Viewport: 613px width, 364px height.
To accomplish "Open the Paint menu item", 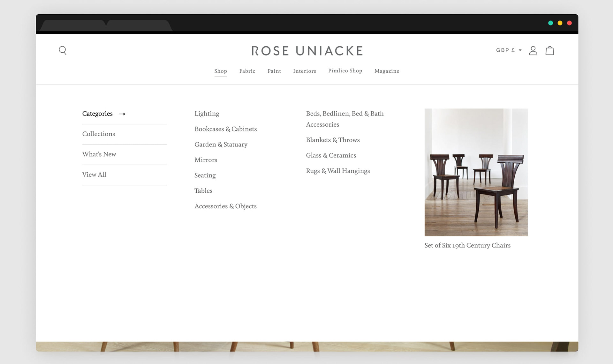I will 274,71.
